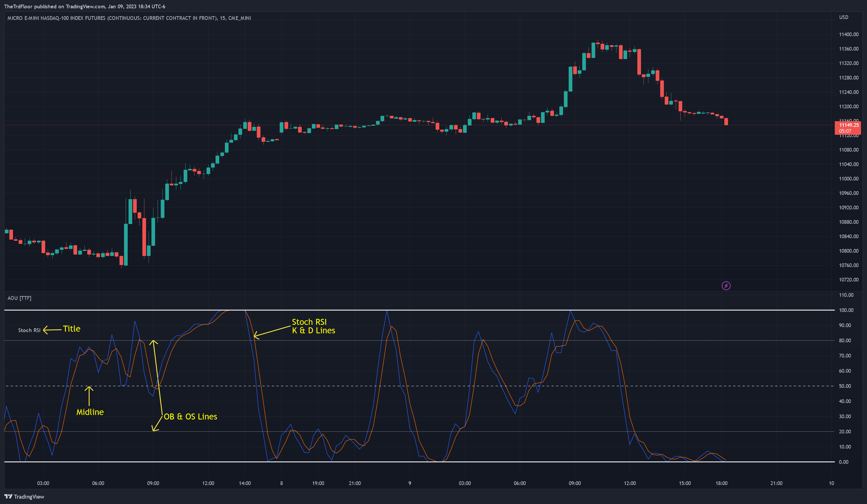
Task: Click the purple lightning bolt icon
Action: (726, 286)
